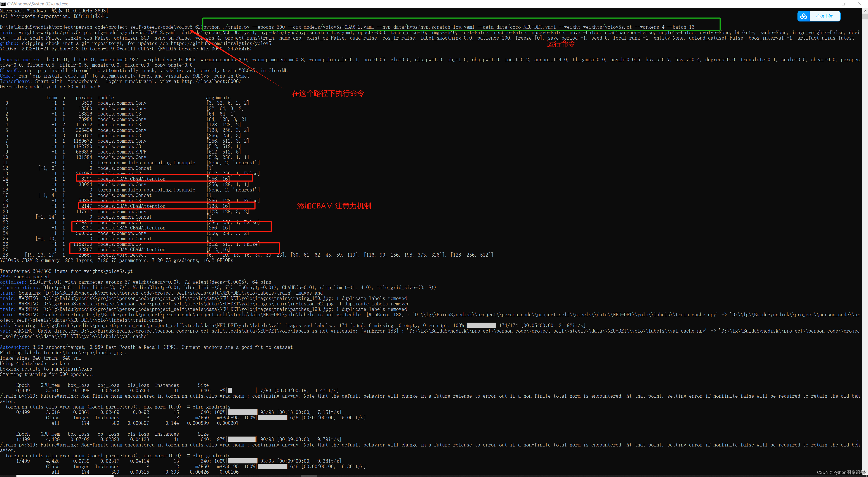The width and height of the screenshot is (868, 477).
Task: Click 'Transferred 234/365 items' line
Action: click(66, 271)
